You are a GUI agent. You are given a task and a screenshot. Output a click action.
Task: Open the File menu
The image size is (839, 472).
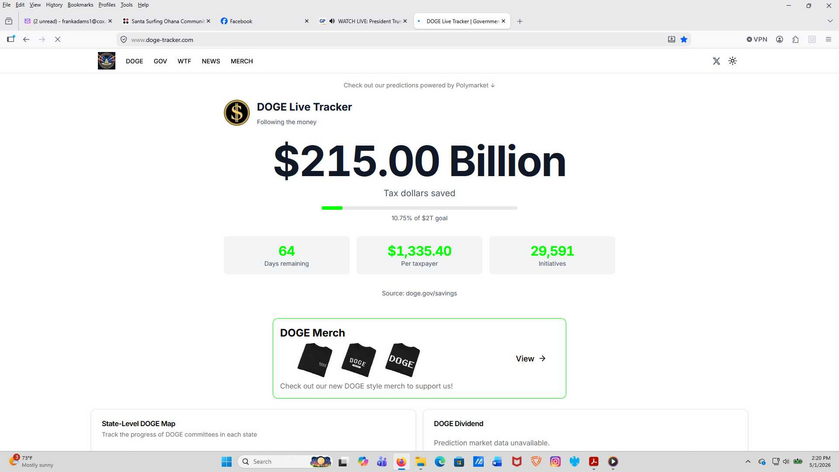coord(6,5)
